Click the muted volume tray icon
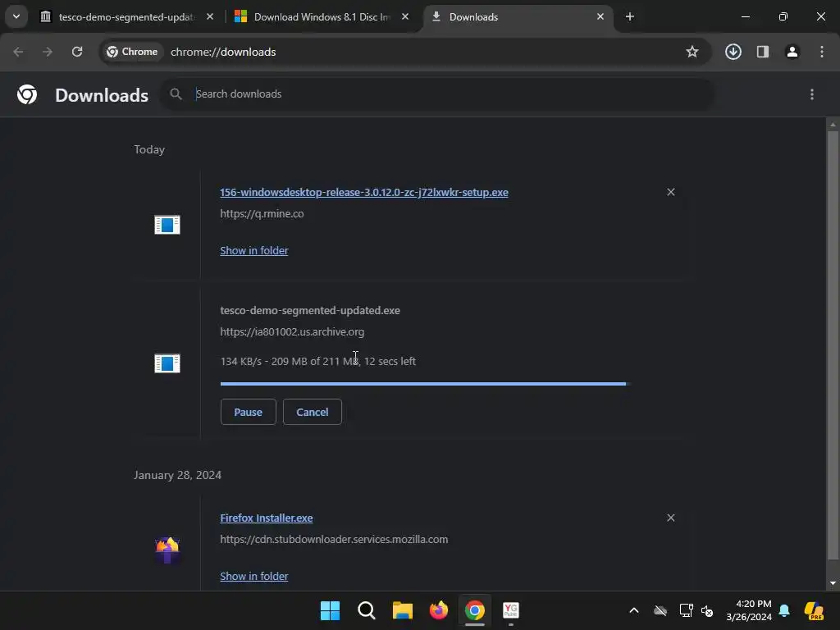Screen dimensions: 840x630 pyautogui.click(x=707, y=610)
